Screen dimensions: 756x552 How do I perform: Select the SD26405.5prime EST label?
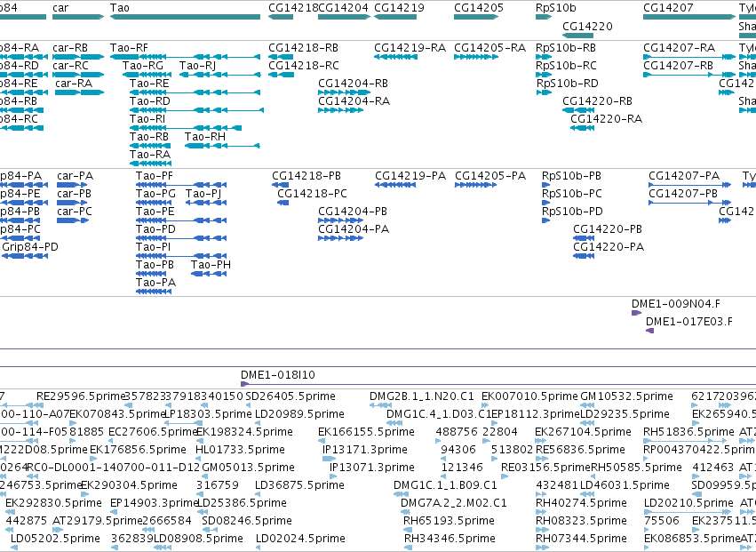[290, 396]
